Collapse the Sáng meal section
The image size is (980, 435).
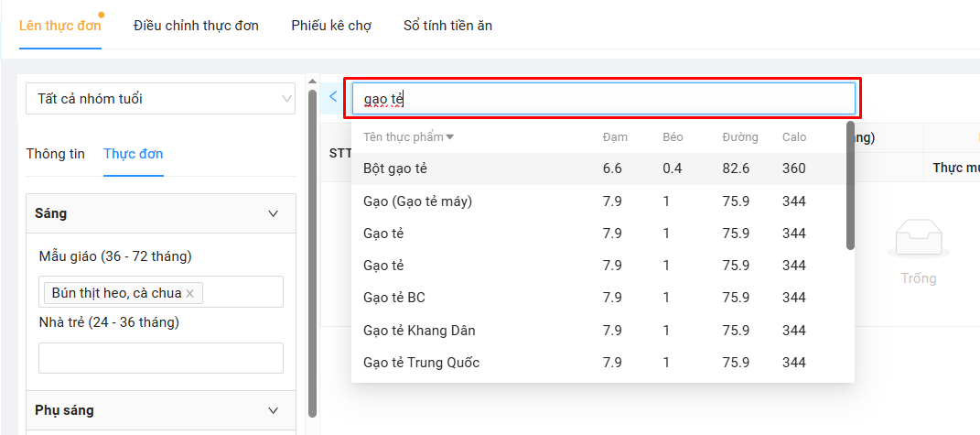click(273, 213)
